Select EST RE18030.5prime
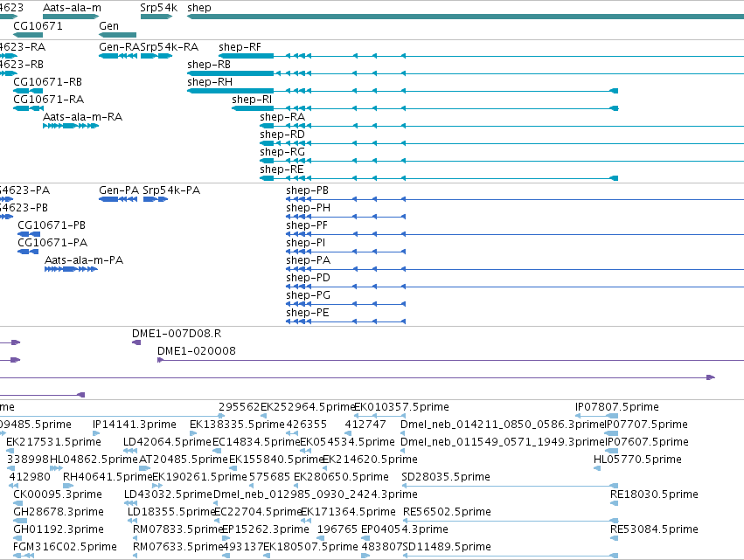 pos(654,495)
